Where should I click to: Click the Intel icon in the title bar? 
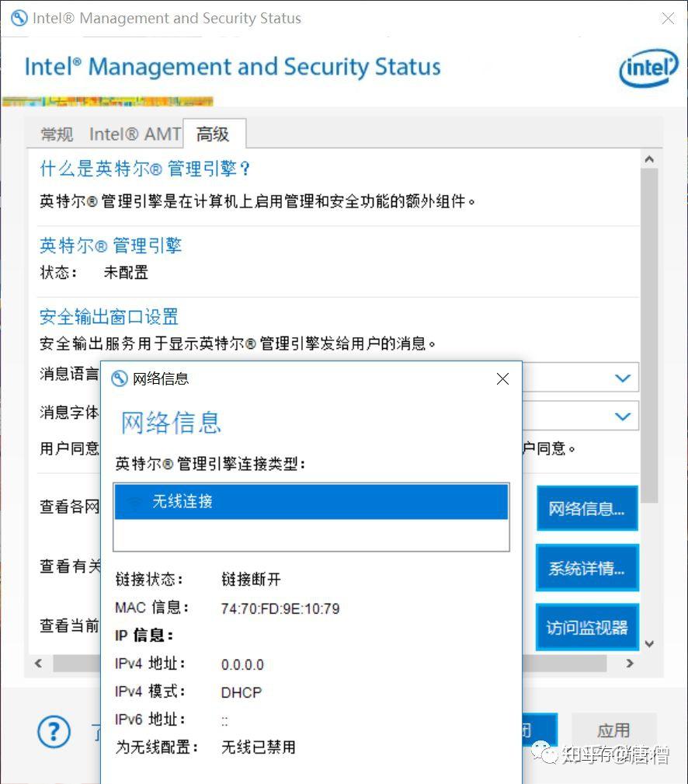[x=19, y=18]
